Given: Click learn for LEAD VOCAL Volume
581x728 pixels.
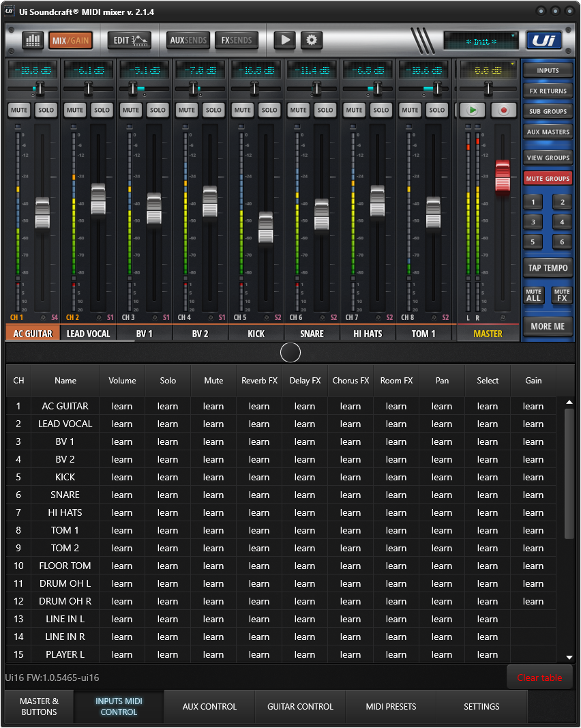Looking at the screenshot, I should 122,424.
